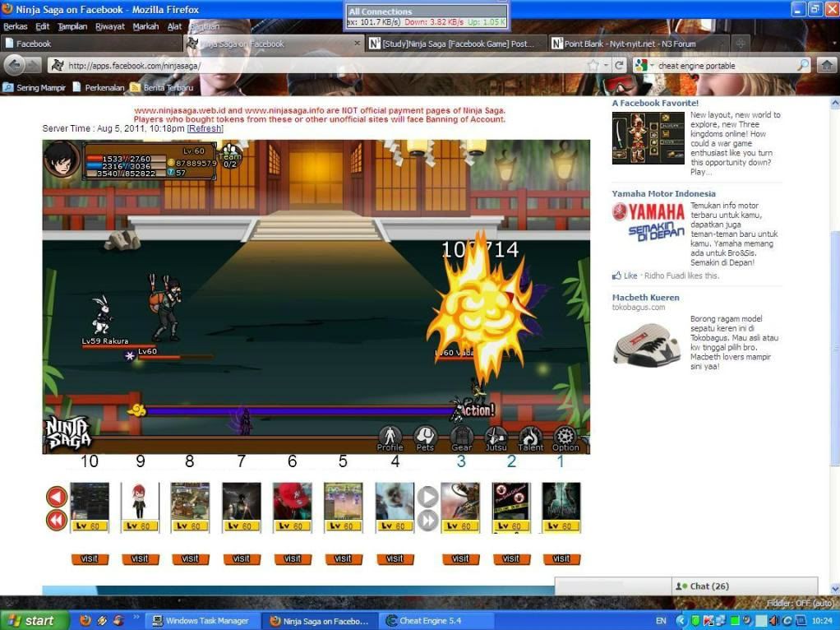Click the search magnifier icon
This screenshot has width=840, height=630.
[x=803, y=65]
